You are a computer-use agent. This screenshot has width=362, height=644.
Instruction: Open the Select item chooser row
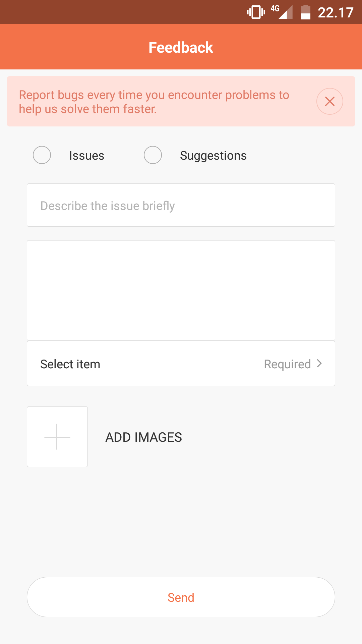pyautogui.click(x=181, y=364)
